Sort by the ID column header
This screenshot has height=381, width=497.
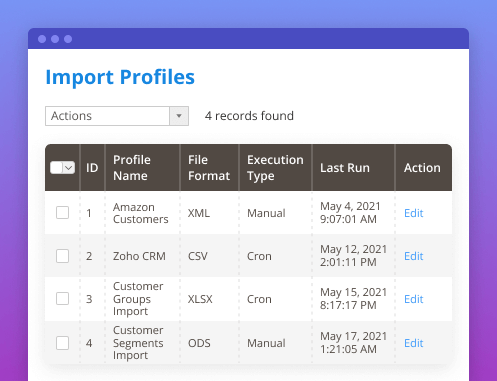(92, 168)
